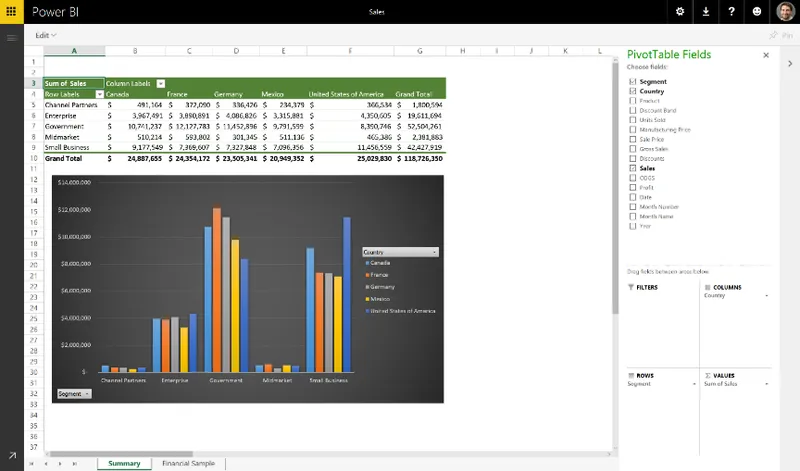Screen dimensions: 800x471
Task: Close the PivotTable Fields pane
Action: [x=766, y=55]
